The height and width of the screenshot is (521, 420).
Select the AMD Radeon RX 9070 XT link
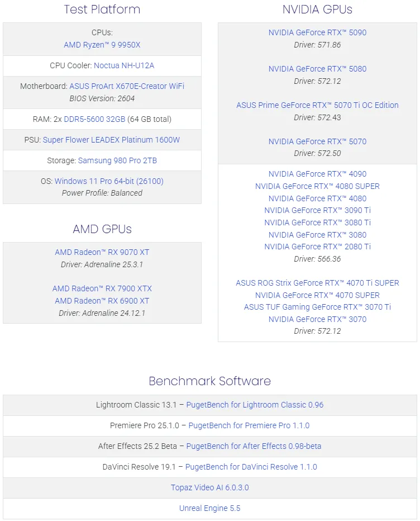pos(102,252)
